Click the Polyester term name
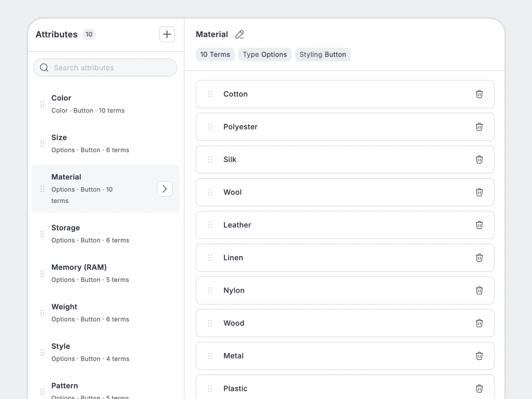 click(240, 127)
